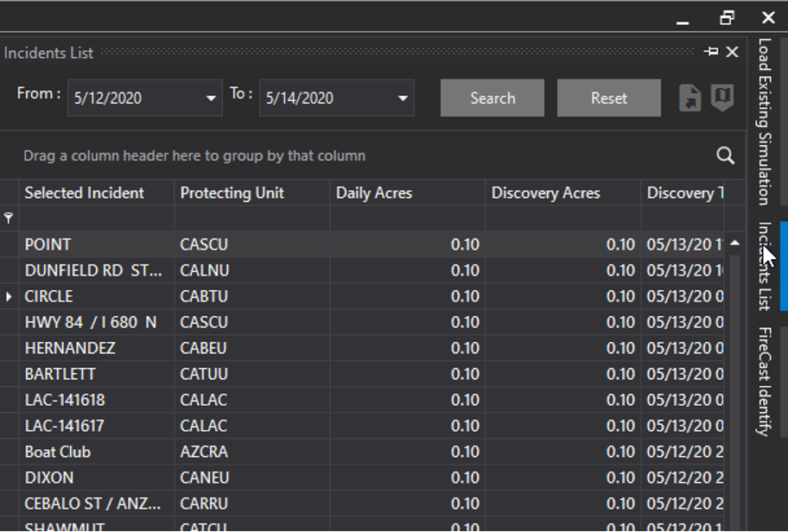Click the filter row funnel icon
Image resolution: width=788 pixels, height=532 pixels.
tap(9, 218)
